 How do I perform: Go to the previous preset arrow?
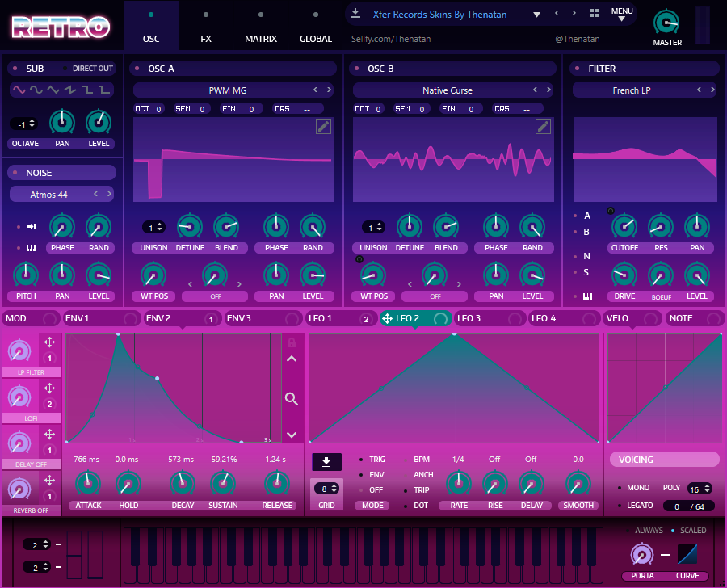click(557, 13)
